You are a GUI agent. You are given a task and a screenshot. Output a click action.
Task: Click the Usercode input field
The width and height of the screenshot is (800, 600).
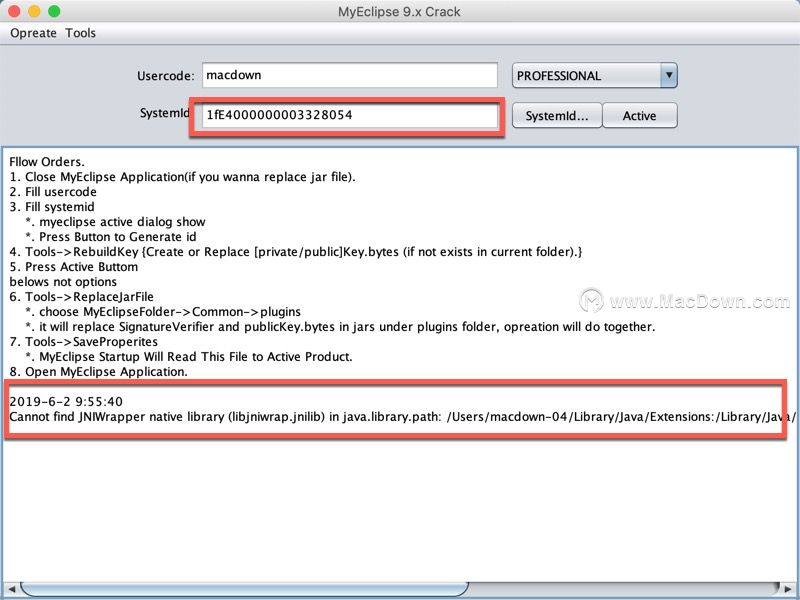tap(349, 76)
